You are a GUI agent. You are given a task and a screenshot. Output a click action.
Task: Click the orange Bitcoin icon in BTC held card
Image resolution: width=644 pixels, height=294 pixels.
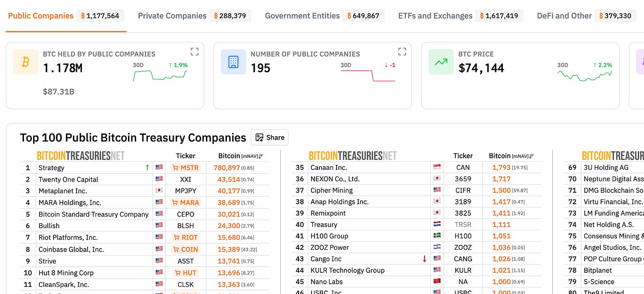pos(26,62)
